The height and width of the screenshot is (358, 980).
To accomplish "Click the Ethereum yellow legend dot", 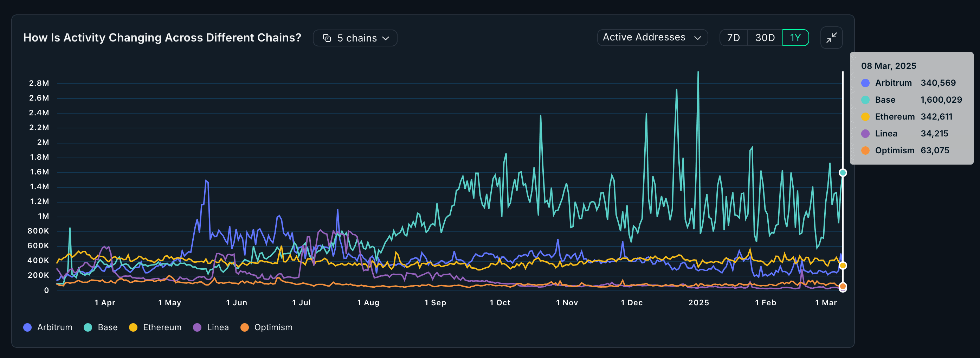I will click(x=133, y=327).
